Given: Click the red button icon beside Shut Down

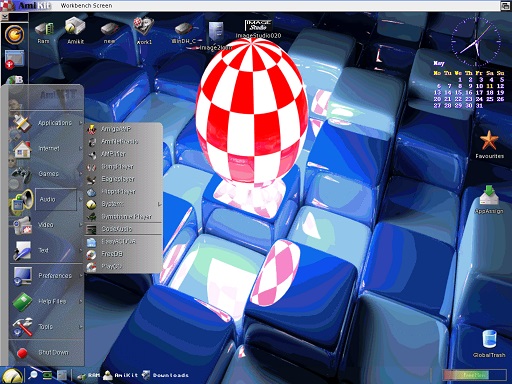Looking at the screenshot, I should click(22, 353).
